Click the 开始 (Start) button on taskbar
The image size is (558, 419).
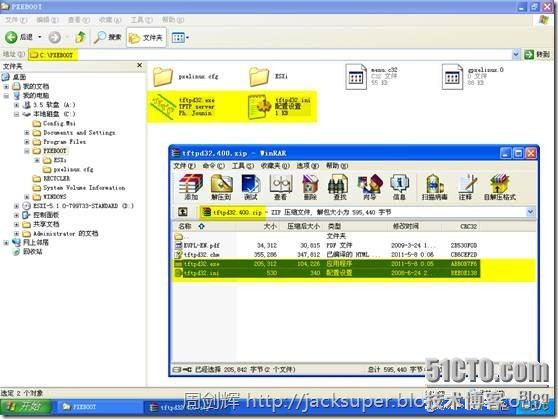[x=26, y=407]
